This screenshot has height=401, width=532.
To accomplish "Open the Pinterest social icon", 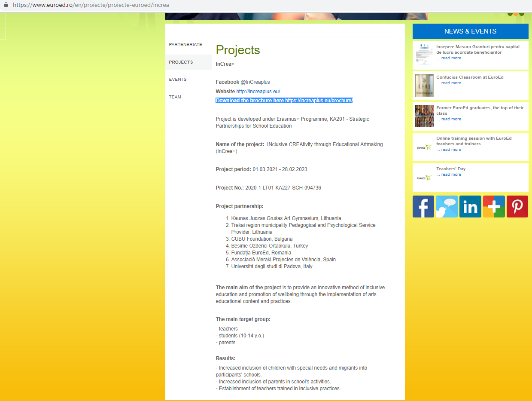I will (x=517, y=206).
